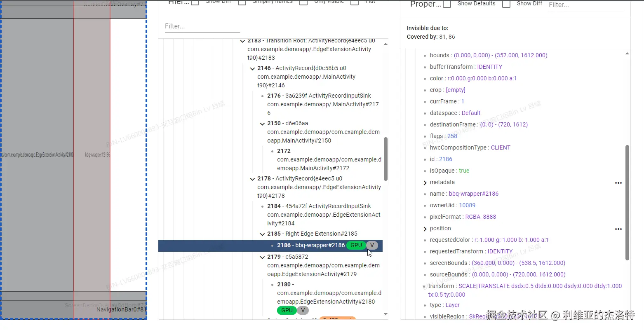The height and width of the screenshot is (330, 644).
Task: Click the color property r:0.000 value
Action: point(482,78)
